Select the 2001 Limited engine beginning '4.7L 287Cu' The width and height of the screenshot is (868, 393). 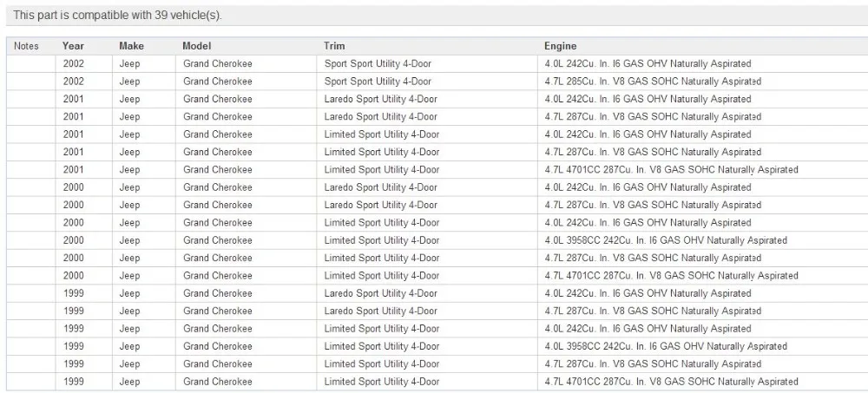pyautogui.click(x=653, y=152)
